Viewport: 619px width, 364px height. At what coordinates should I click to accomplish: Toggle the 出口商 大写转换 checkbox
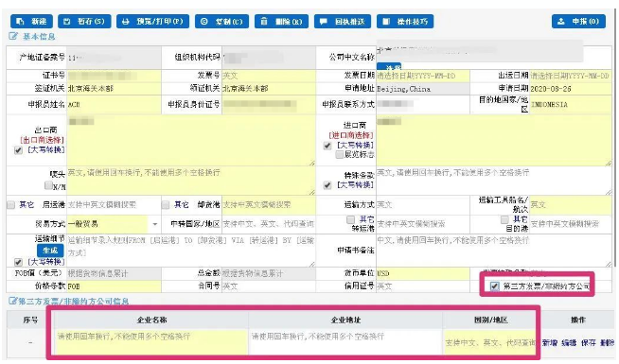pyautogui.click(x=18, y=150)
